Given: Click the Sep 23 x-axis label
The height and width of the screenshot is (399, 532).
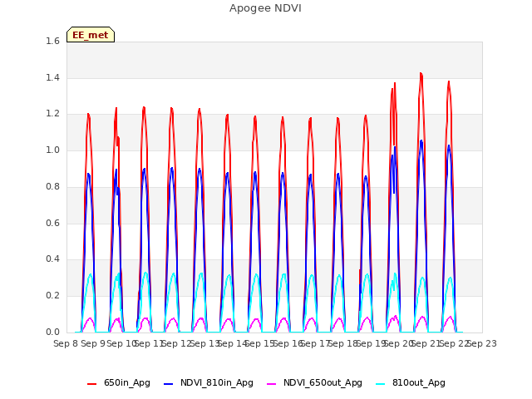Looking at the screenshot, I should 482,343.
